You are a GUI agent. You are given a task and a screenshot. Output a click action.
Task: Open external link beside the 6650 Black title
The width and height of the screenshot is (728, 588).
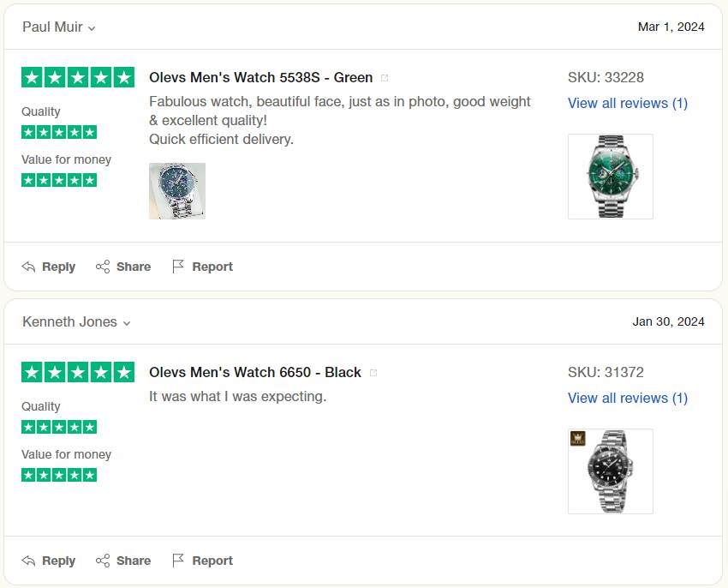coord(373,372)
